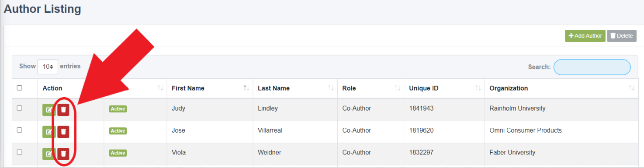
Task: Focus the Search input field
Action: [592, 67]
